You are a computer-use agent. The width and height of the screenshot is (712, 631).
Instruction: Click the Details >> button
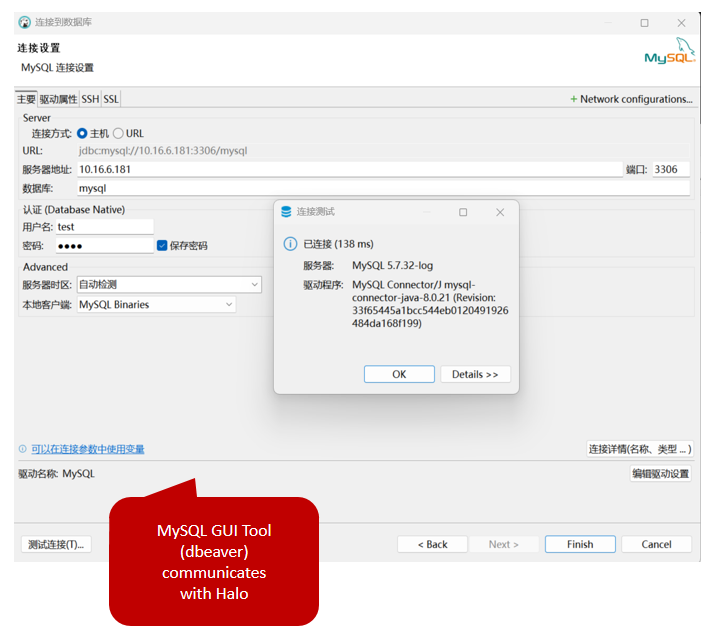(x=475, y=375)
